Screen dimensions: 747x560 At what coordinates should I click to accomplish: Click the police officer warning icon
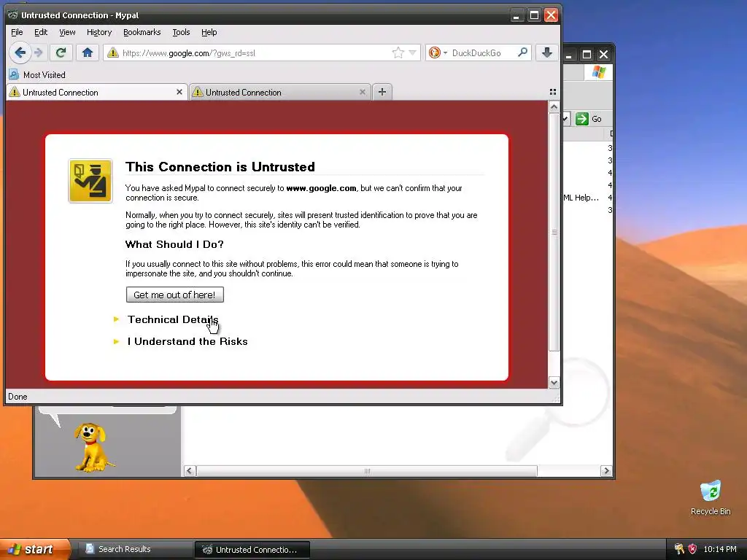tap(90, 181)
